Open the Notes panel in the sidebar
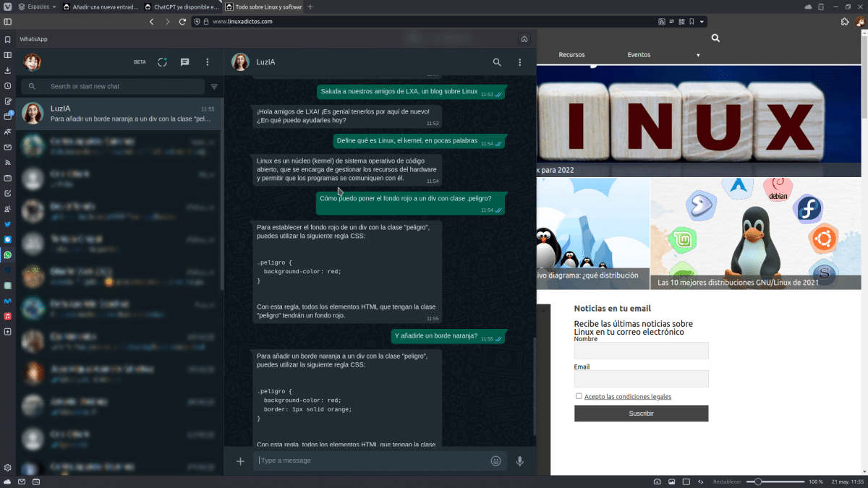The image size is (868, 488). [x=7, y=102]
